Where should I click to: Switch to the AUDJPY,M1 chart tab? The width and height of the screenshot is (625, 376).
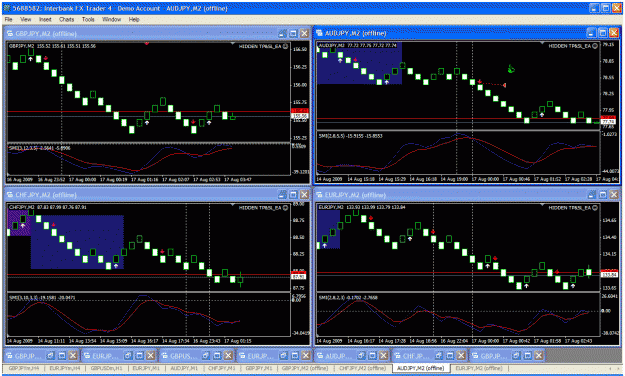(x=184, y=368)
